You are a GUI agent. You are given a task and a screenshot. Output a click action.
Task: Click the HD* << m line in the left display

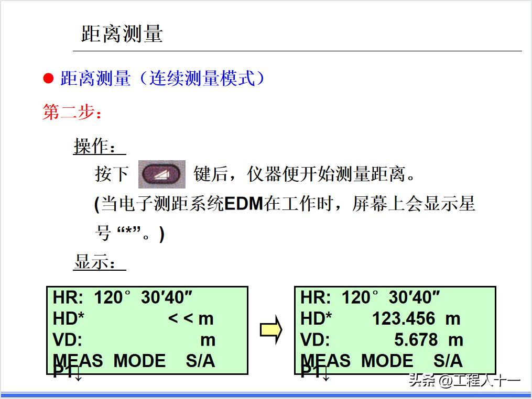coord(133,319)
